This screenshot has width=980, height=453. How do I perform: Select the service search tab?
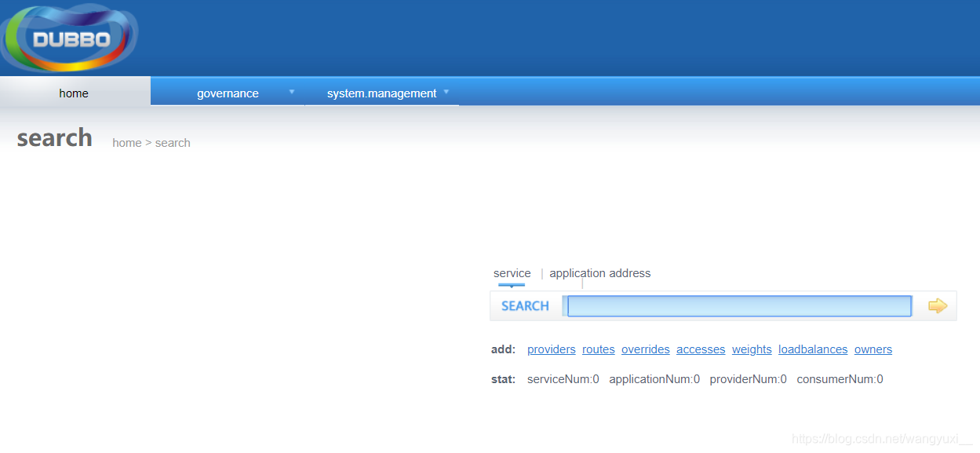tap(512, 273)
